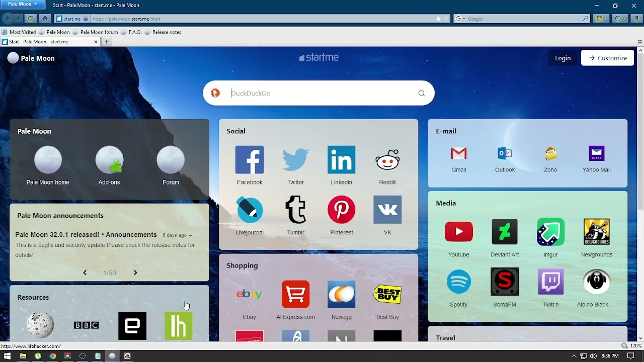Open the Spotify shortcut
644x362 pixels.
click(459, 282)
